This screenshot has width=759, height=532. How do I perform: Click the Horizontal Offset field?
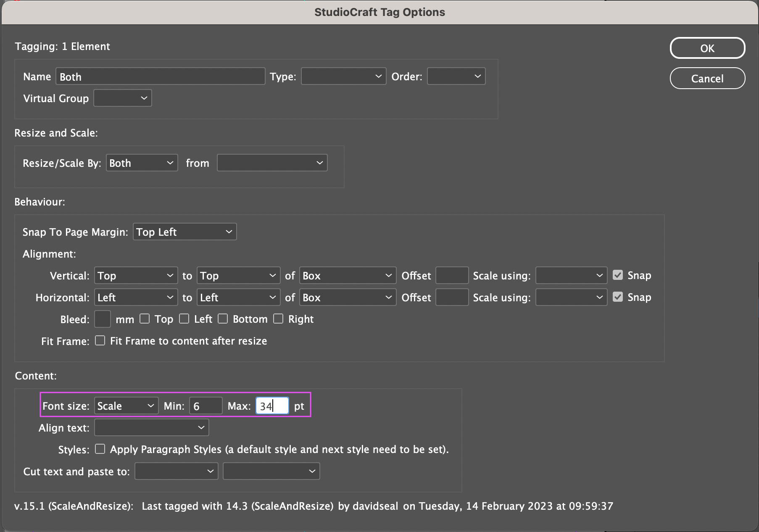(x=452, y=298)
